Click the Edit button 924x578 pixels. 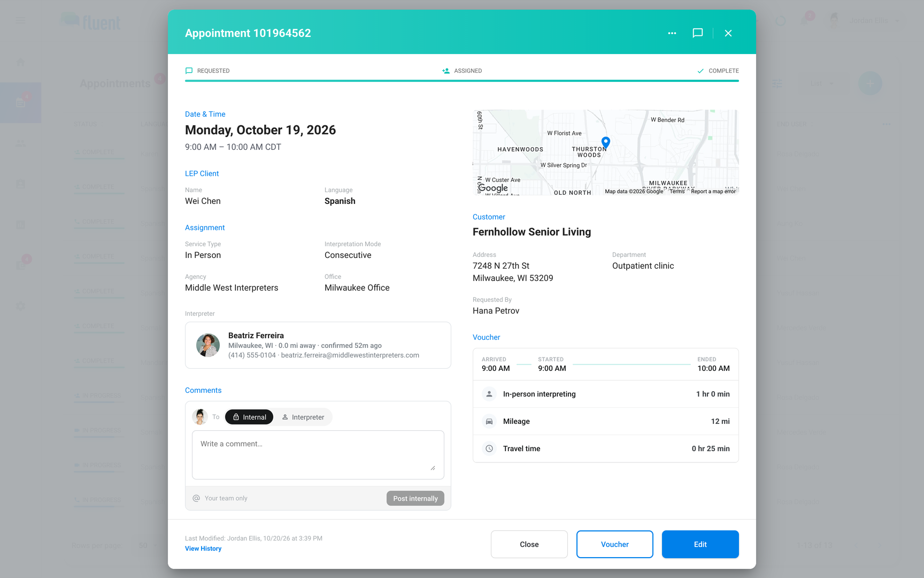(700, 544)
